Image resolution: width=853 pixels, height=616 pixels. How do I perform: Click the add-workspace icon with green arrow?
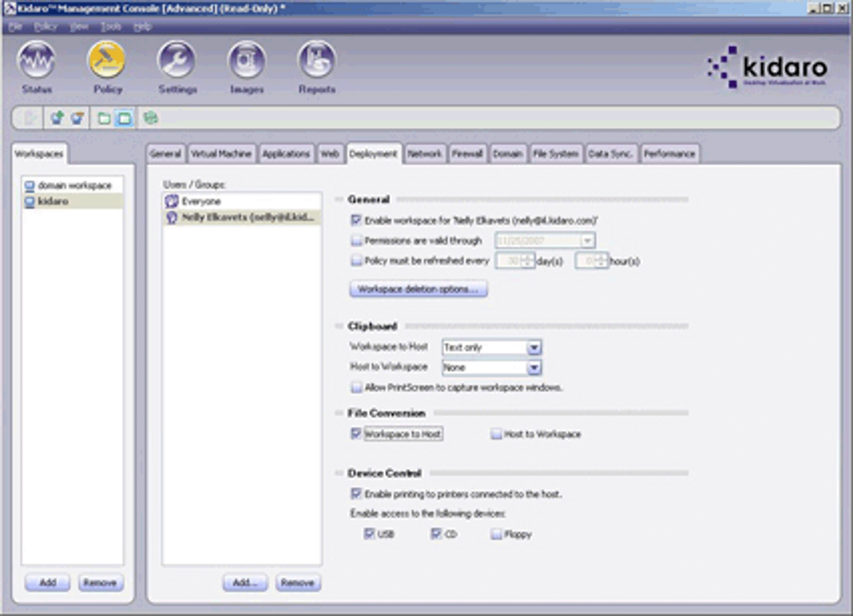tap(57, 118)
